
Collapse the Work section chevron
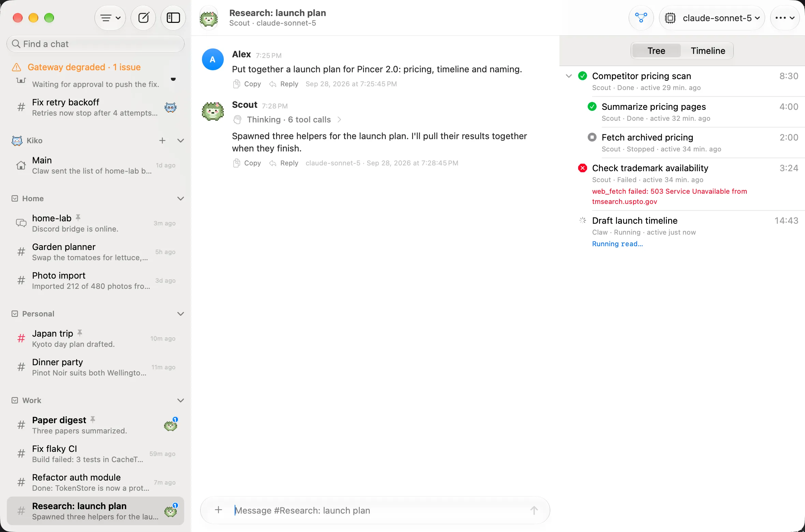(x=181, y=400)
